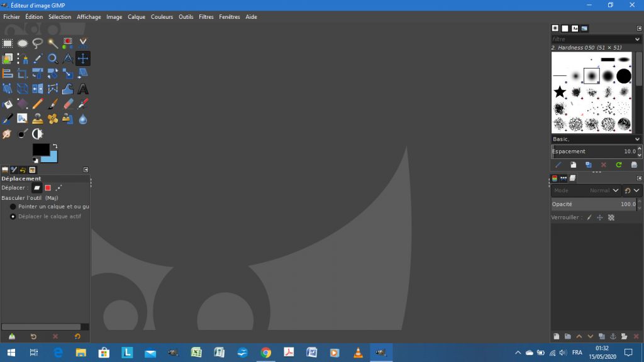Image resolution: width=644 pixels, height=362 pixels.
Task: Click the refresh brushes icon
Action: (x=619, y=165)
